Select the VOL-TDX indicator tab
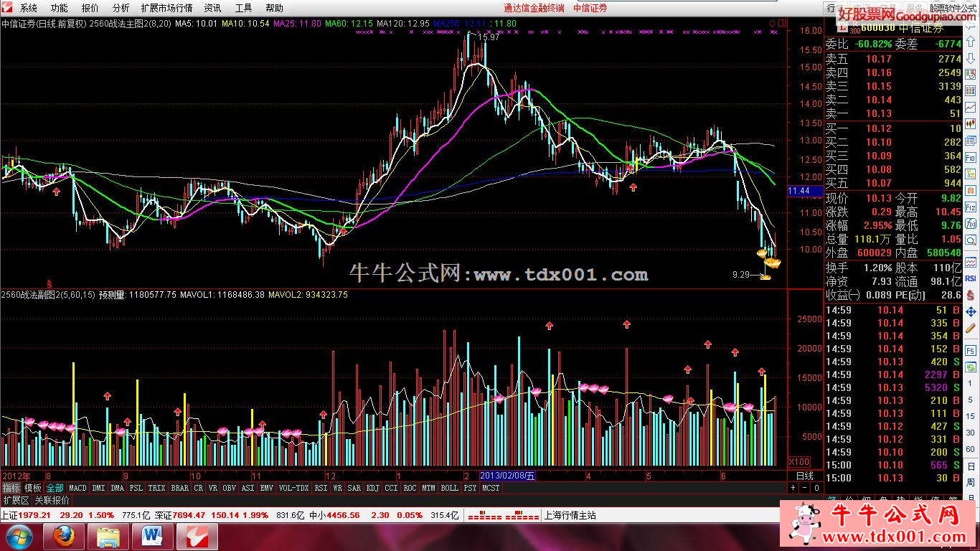The height and width of the screenshot is (551, 980). pos(293,488)
